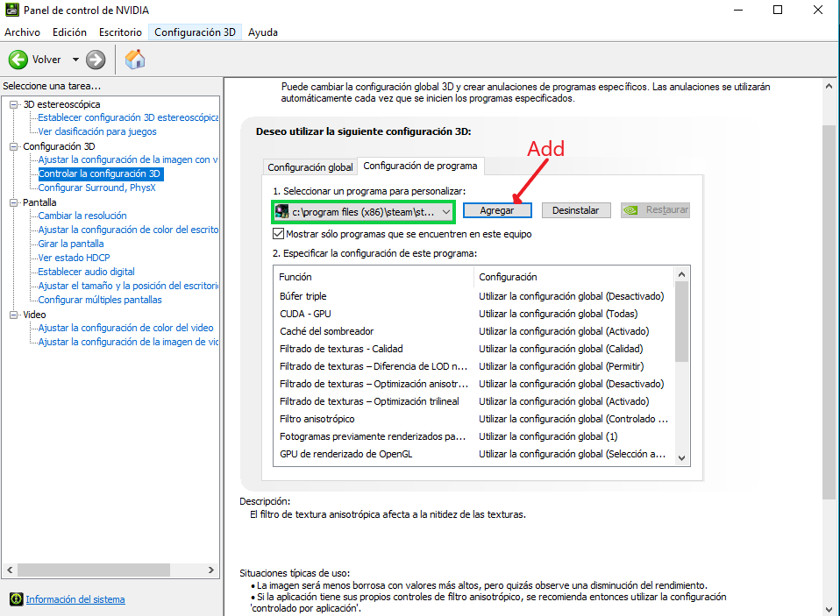Open the Archivo menu

[x=22, y=32]
